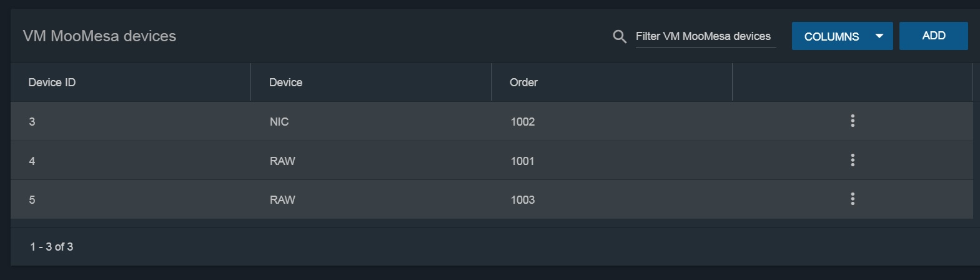Click the 1 - 3 of 3 pagination text
The height and width of the screenshot is (280, 980).
click(51, 247)
